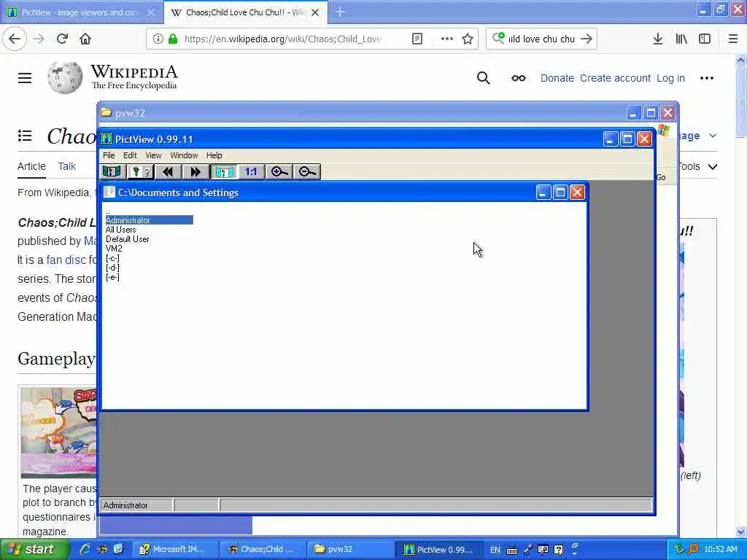Screen dimensions: 747x560
Task: Select the [-d-] drive entry
Action: coord(112,268)
